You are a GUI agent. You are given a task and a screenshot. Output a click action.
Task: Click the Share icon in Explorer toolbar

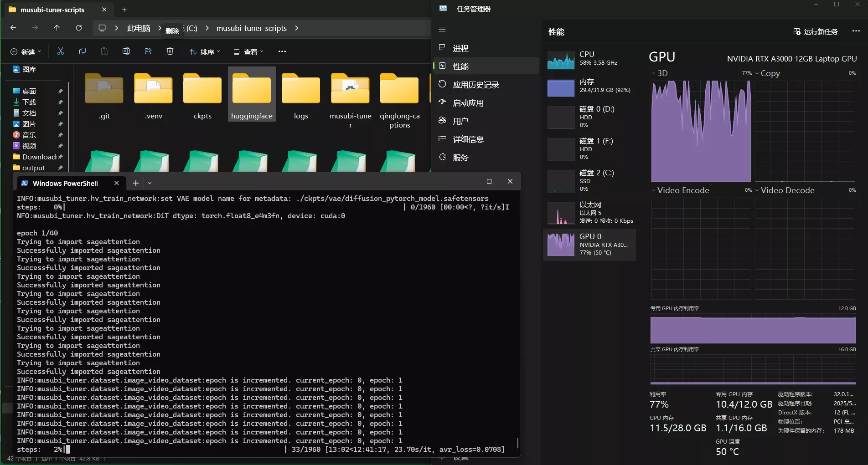[x=148, y=51]
